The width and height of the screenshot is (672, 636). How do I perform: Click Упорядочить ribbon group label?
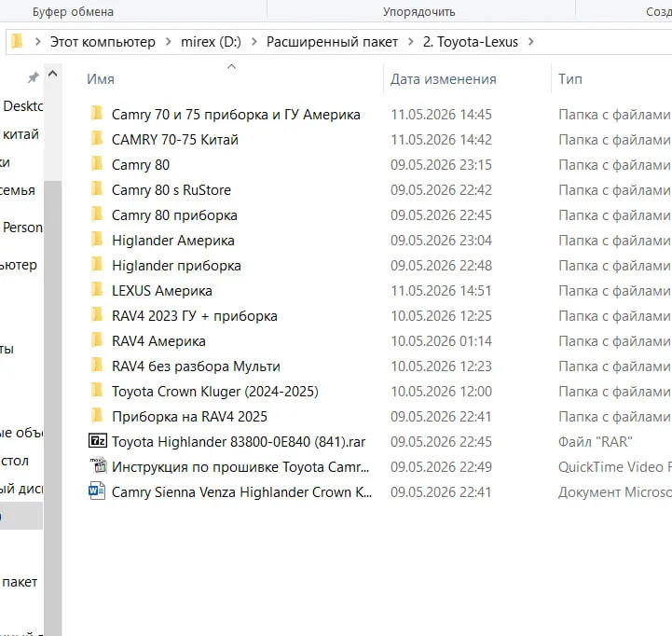[418, 11]
